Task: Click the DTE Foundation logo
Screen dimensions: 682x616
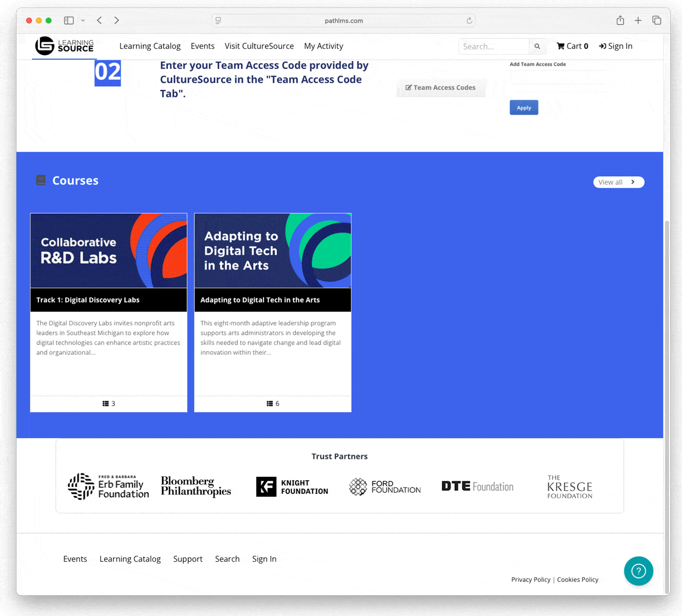Action: click(477, 486)
